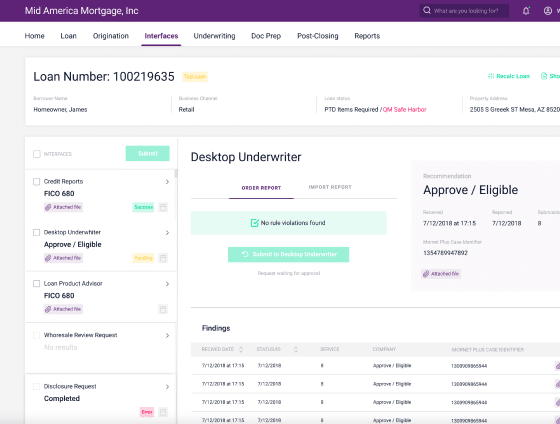Open the Post-Closing menu
The height and width of the screenshot is (424, 560).
point(318,36)
